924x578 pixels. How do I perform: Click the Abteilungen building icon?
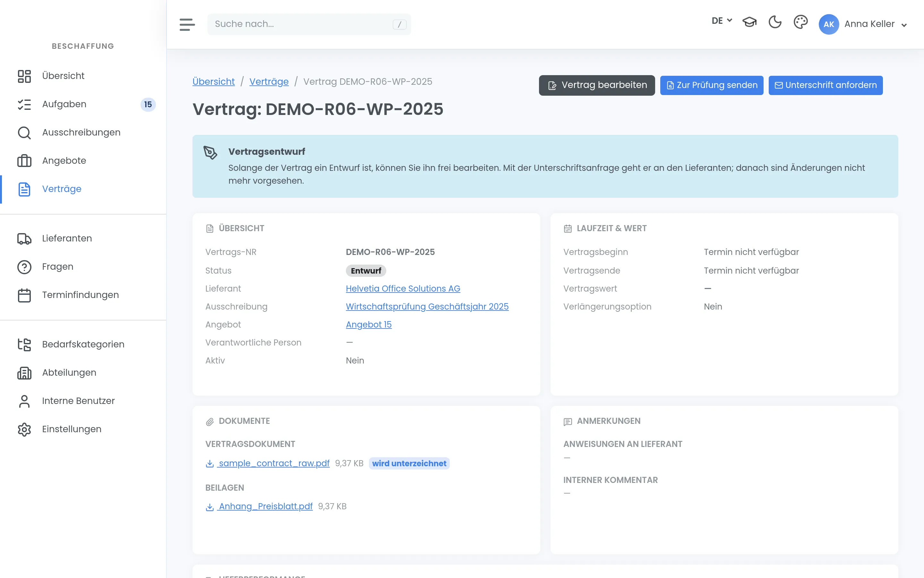[24, 372]
